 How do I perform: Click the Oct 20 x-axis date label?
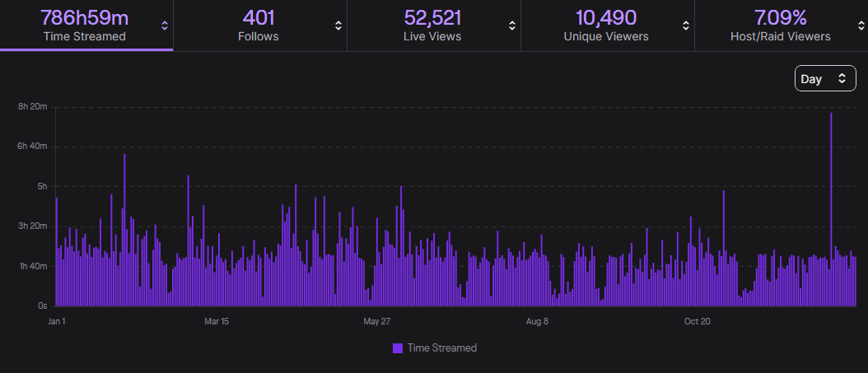click(x=698, y=321)
